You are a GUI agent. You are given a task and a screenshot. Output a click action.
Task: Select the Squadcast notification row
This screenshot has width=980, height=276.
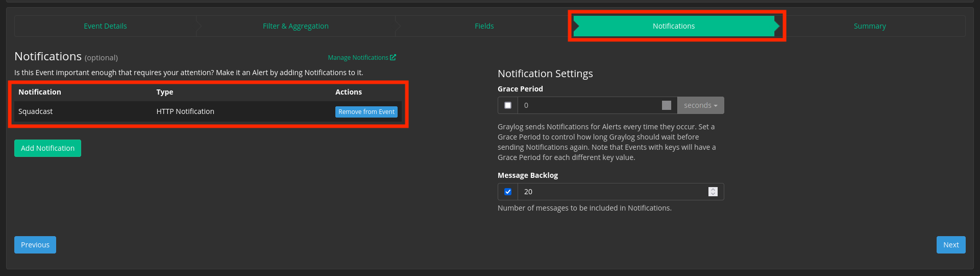pos(208,111)
